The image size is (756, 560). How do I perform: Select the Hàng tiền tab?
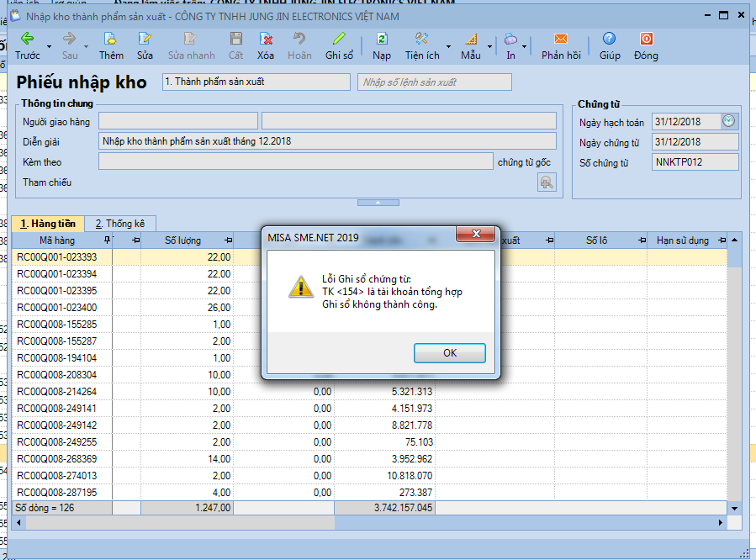click(x=47, y=224)
